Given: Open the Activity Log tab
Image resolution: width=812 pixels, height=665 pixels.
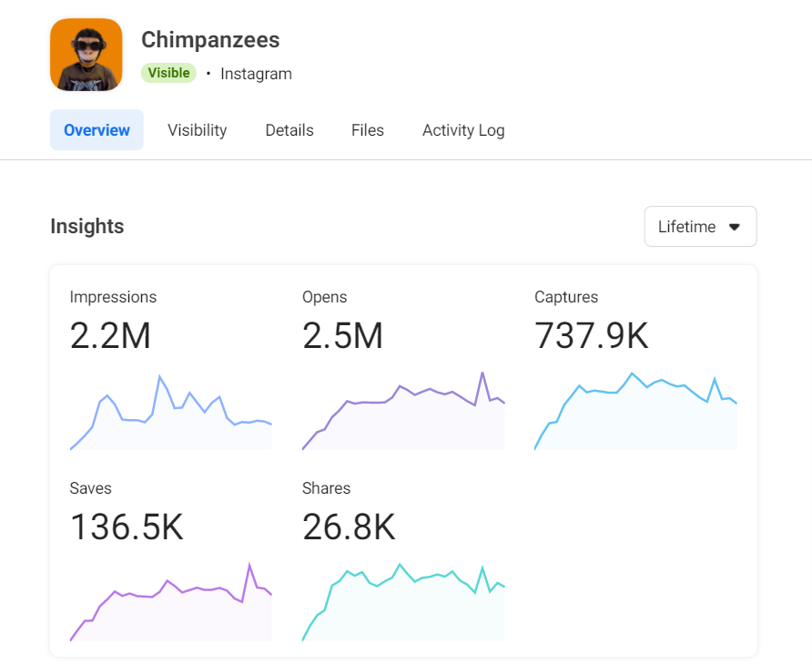Looking at the screenshot, I should click(463, 130).
